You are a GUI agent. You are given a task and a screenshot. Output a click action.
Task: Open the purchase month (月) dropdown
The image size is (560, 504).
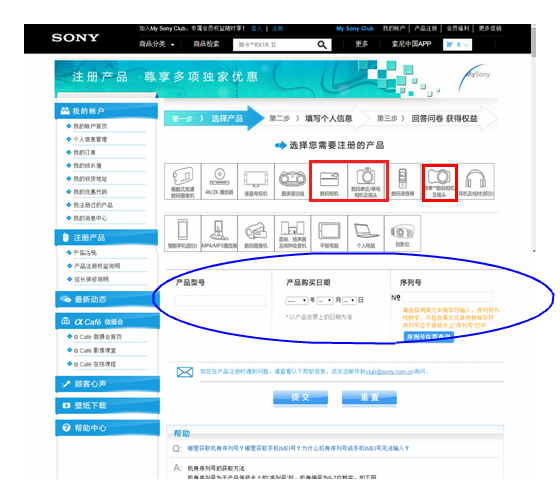325,300
